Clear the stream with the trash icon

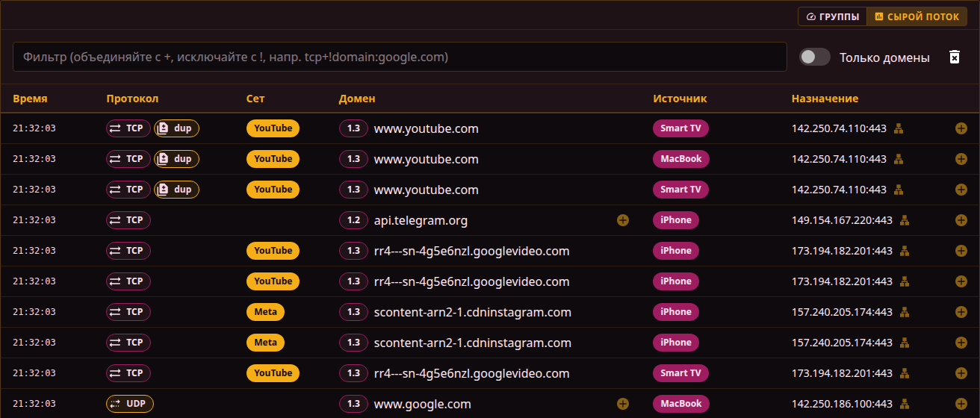point(954,57)
